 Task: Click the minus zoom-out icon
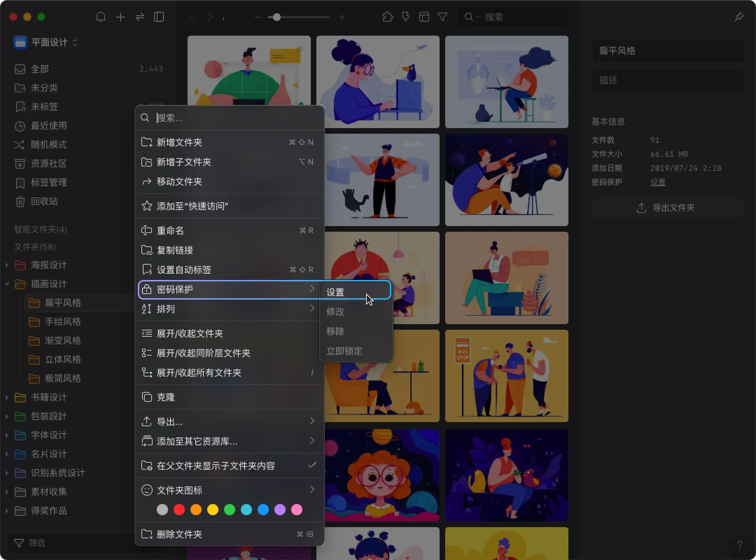pos(258,17)
